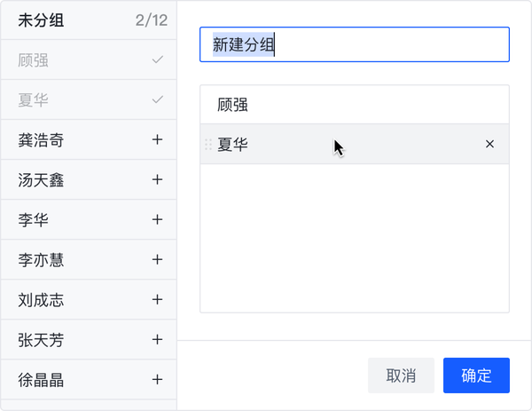Add 李亦慧 to the group
This screenshot has height=411, width=532.
157,259
